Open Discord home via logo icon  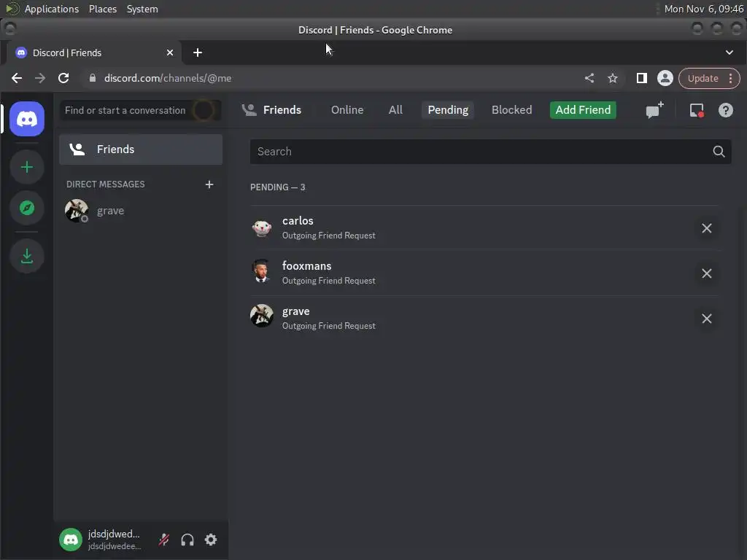tap(27, 119)
